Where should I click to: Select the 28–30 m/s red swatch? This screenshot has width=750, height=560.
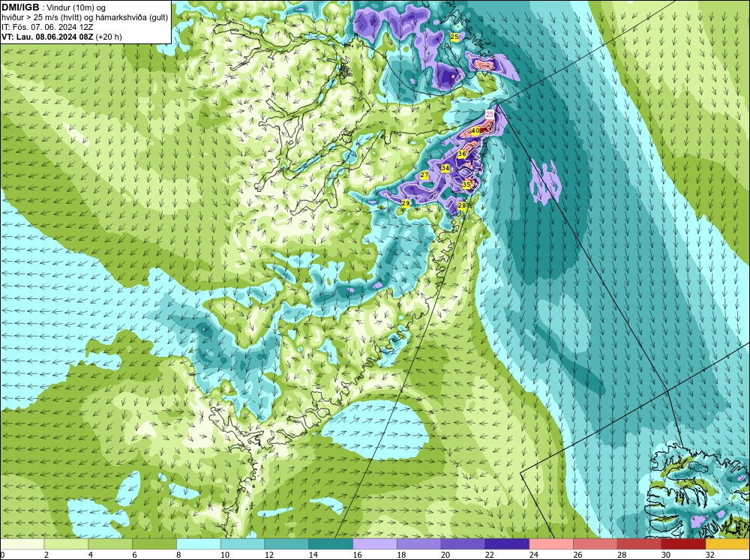[640, 544]
